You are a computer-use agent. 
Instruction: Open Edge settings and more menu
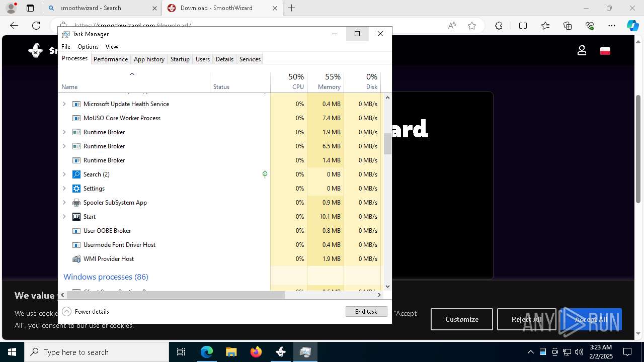click(612, 26)
